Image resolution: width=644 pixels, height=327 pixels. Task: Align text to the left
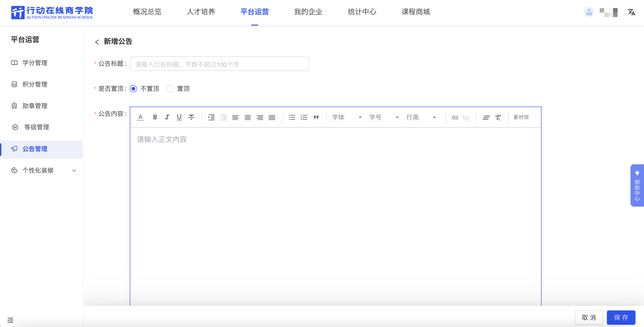(x=235, y=117)
